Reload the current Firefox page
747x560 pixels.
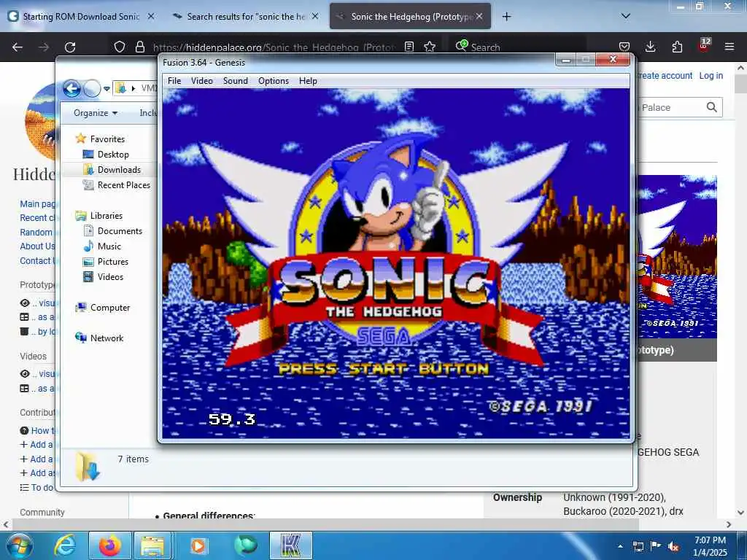click(70, 47)
